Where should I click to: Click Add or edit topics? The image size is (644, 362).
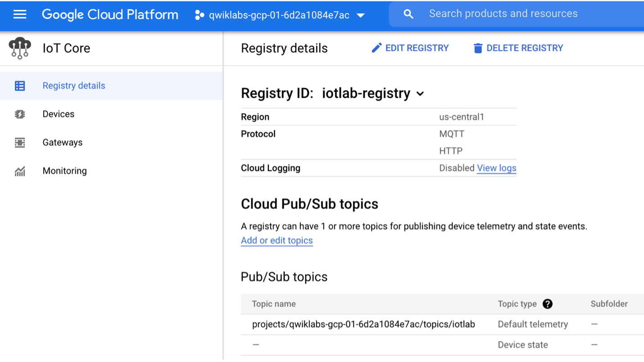point(277,240)
